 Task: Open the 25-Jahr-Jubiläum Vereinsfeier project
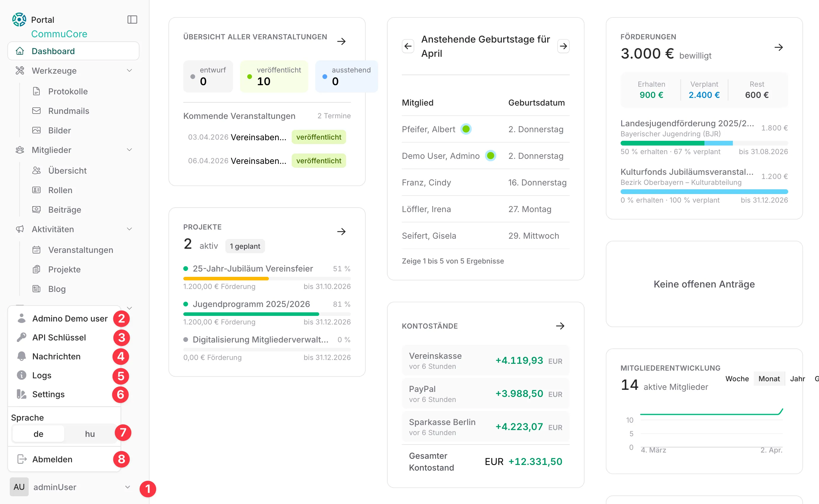[x=253, y=269]
